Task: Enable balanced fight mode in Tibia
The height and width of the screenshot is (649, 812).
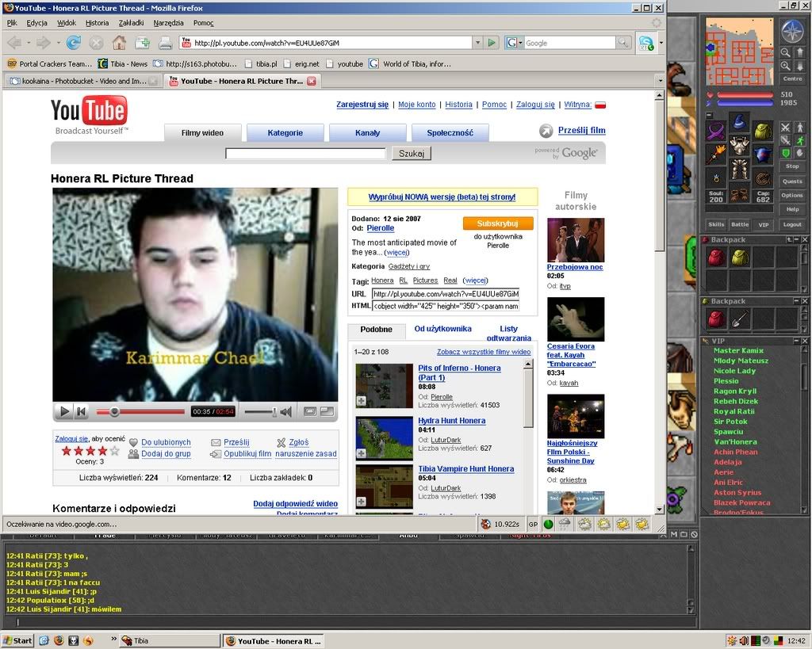Action: pyautogui.click(x=786, y=140)
